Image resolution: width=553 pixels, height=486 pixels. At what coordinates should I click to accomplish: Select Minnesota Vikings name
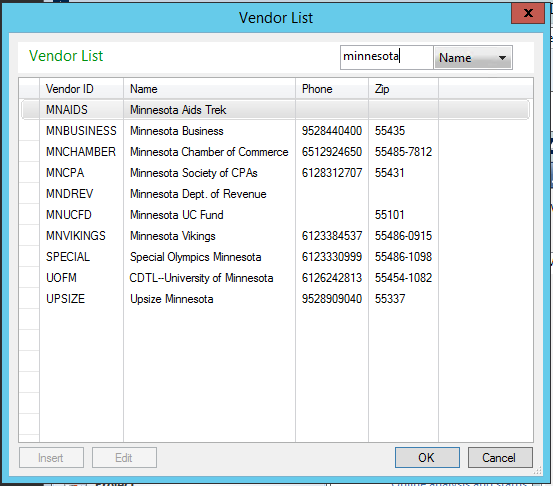tap(172, 236)
